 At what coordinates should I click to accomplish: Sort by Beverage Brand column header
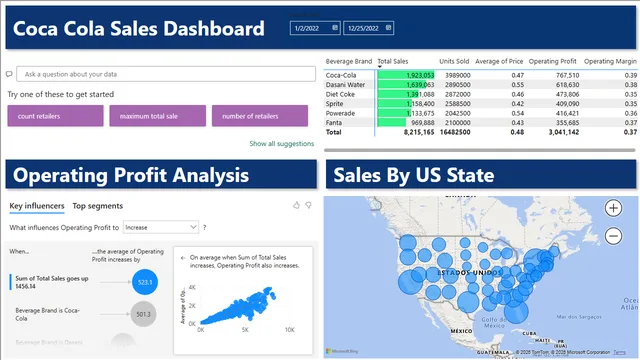coord(349,61)
